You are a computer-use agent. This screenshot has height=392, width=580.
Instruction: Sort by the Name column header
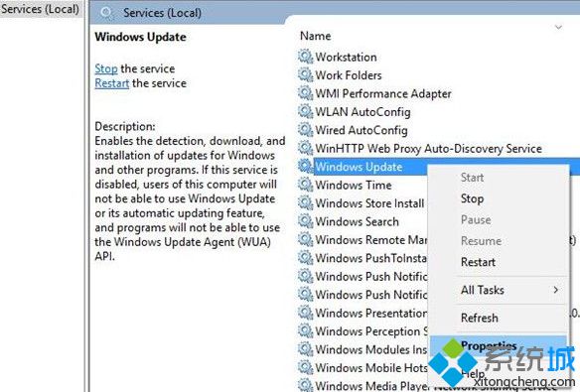(316, 36)
